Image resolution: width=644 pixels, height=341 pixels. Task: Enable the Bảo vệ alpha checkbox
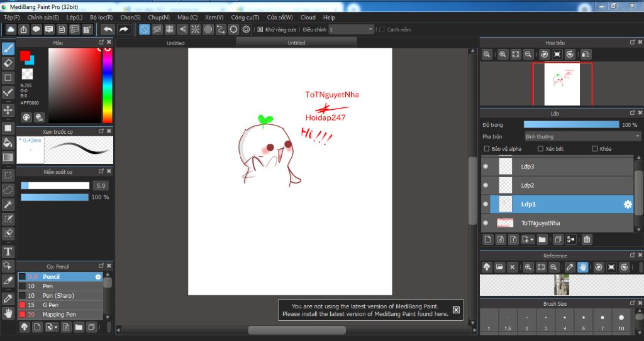487,149
